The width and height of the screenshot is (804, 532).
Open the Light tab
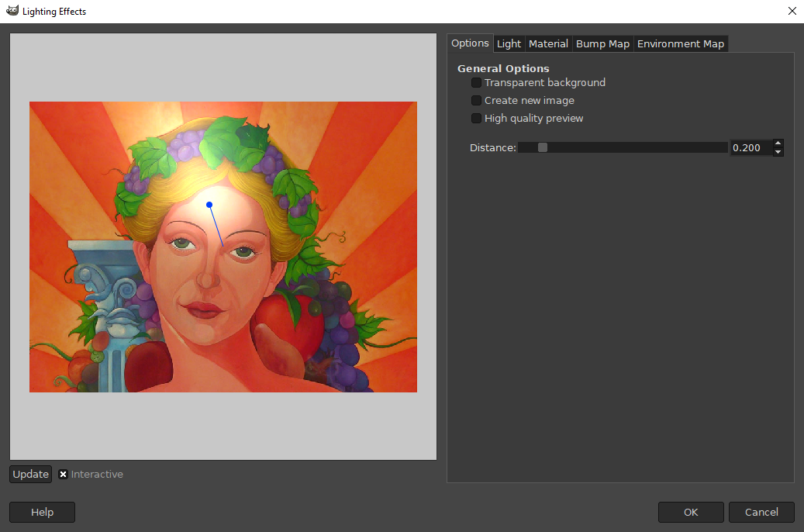point(509,44)
